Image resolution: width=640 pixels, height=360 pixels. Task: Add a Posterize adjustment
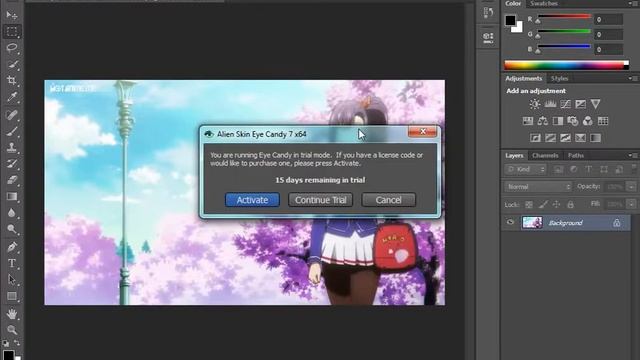550,138
